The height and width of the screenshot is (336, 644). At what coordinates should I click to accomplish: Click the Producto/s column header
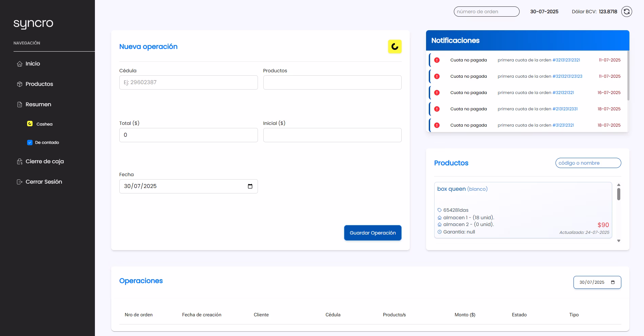pos(394,315)
